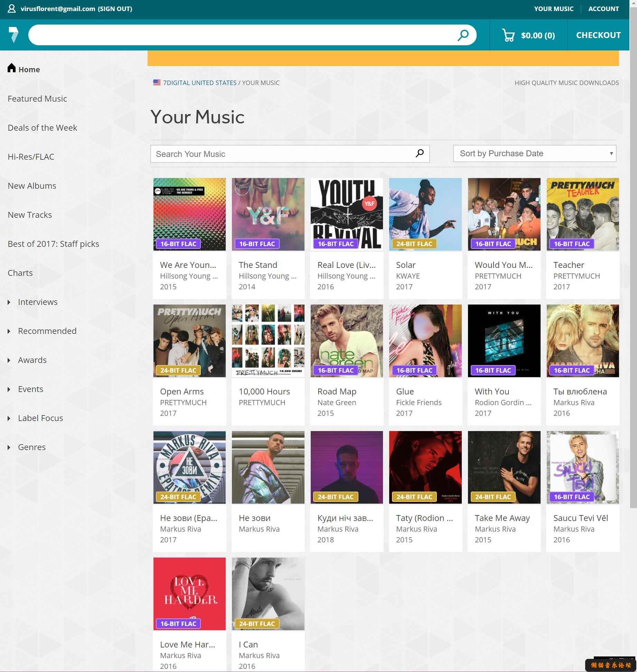Open the Куди ніч зав... album cover
Screen dimensions: 637x672
(x=347, y=467)
